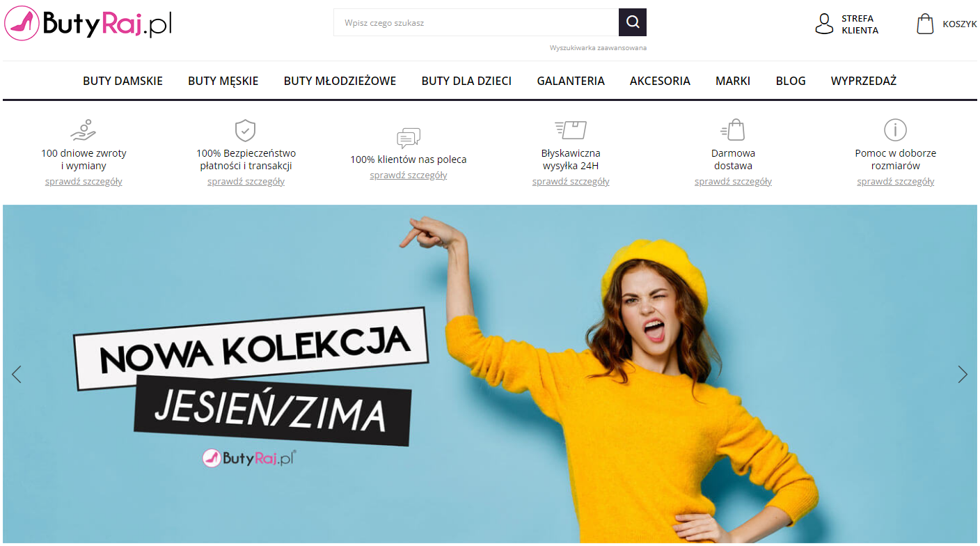Show previous banner slide with left arrow
This screenshot has width=980, height=546.
tap(17, 374)
